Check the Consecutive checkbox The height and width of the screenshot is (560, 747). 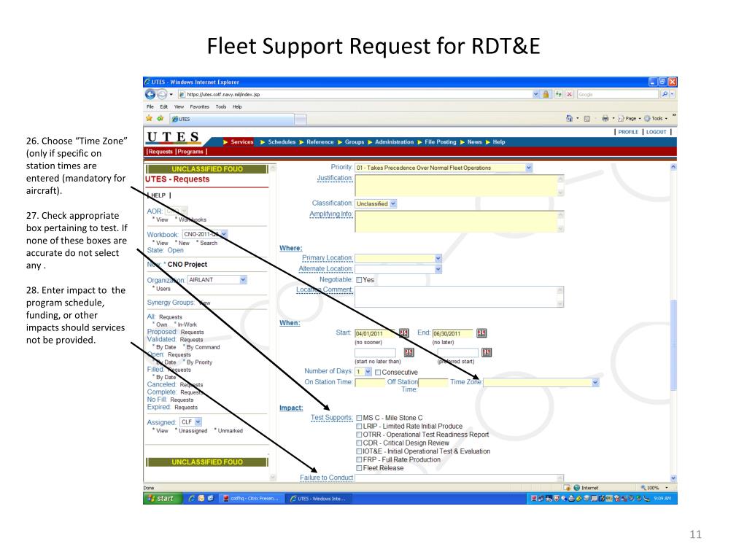378,373
